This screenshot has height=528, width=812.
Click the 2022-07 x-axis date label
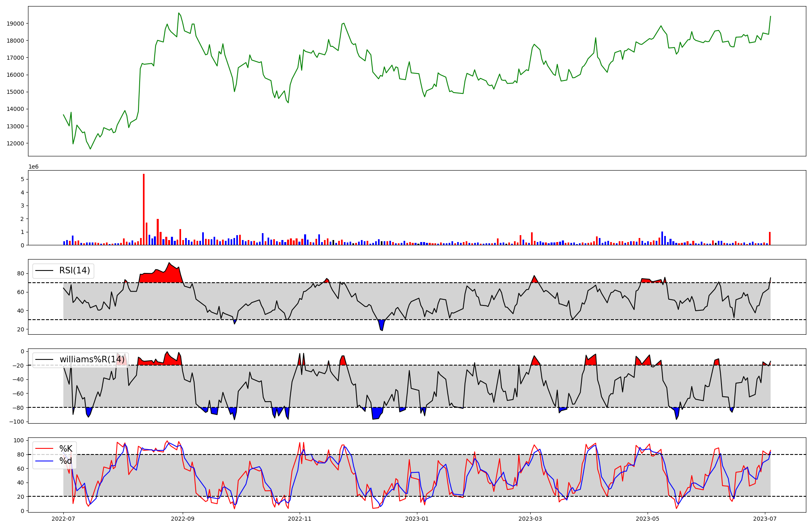coord(64,519)
